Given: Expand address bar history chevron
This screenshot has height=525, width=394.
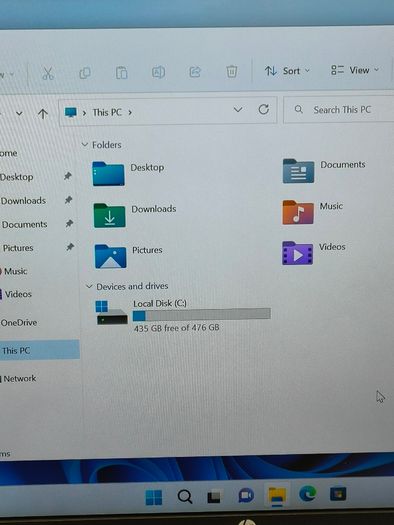Looking at the screenshot, I should [x=238, y=109].
